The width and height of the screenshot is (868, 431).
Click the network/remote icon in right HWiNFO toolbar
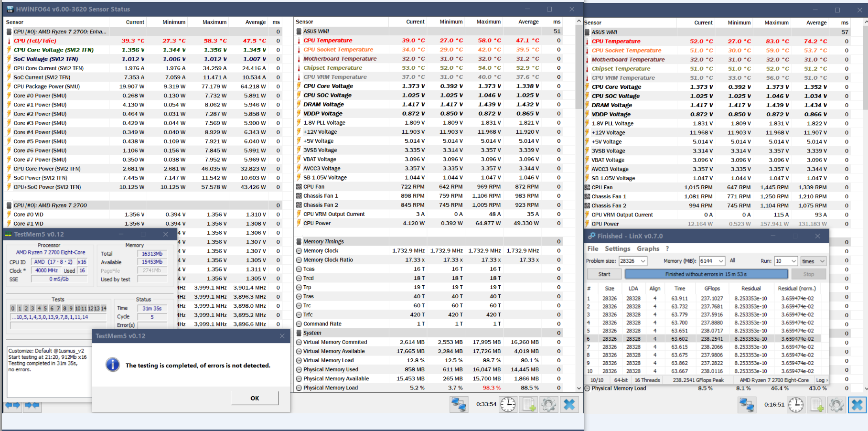pyautogui.click(x=747, y=405)
